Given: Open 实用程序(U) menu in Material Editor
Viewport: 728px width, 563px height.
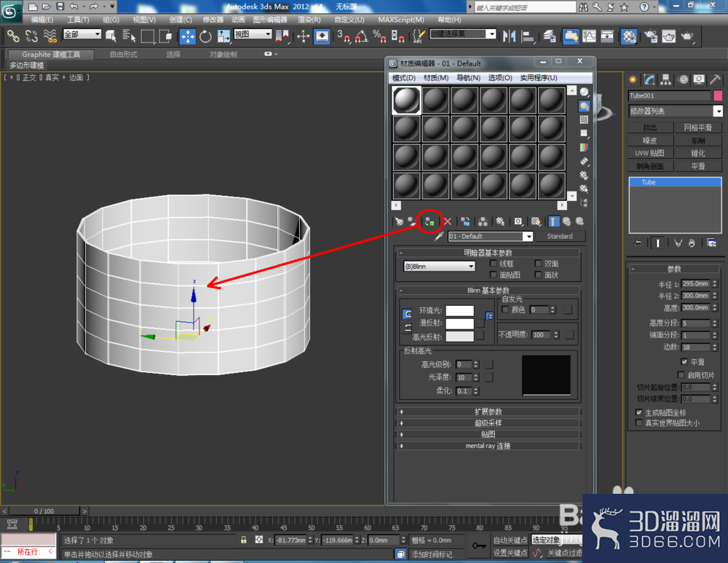Looking at the screenshot, I should point(539,78).
